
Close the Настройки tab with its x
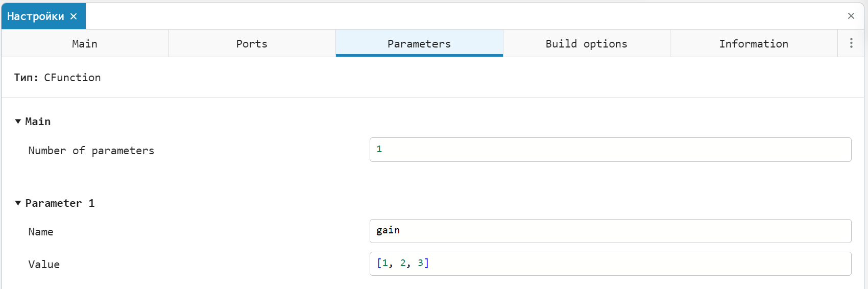[x=74, y=16]
